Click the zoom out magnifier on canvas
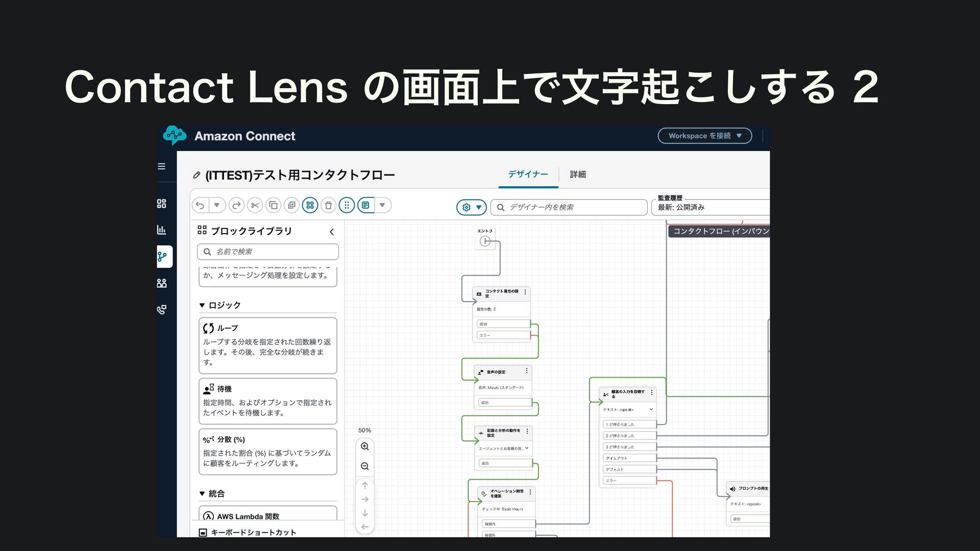This screenshot has height=551, width=980. point(364,466)
